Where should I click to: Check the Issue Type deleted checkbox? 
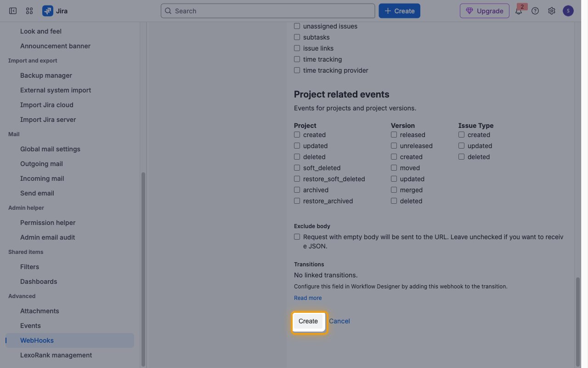tap(462, 157)
